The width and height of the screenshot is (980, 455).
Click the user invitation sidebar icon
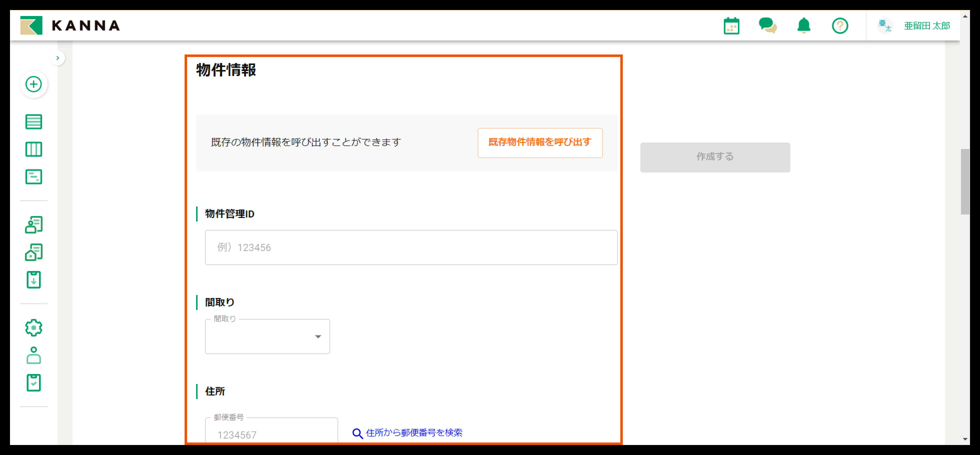coord(34,355)
